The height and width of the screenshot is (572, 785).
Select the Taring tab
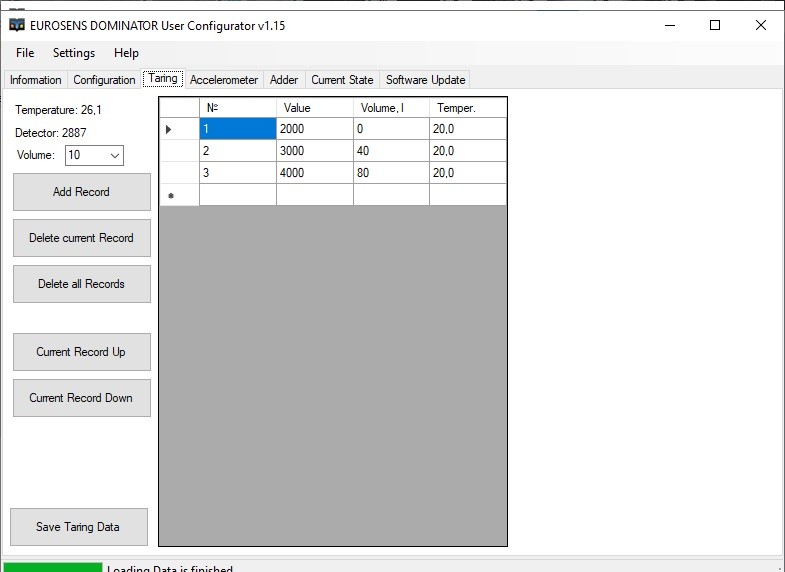(x=163, y=79)
